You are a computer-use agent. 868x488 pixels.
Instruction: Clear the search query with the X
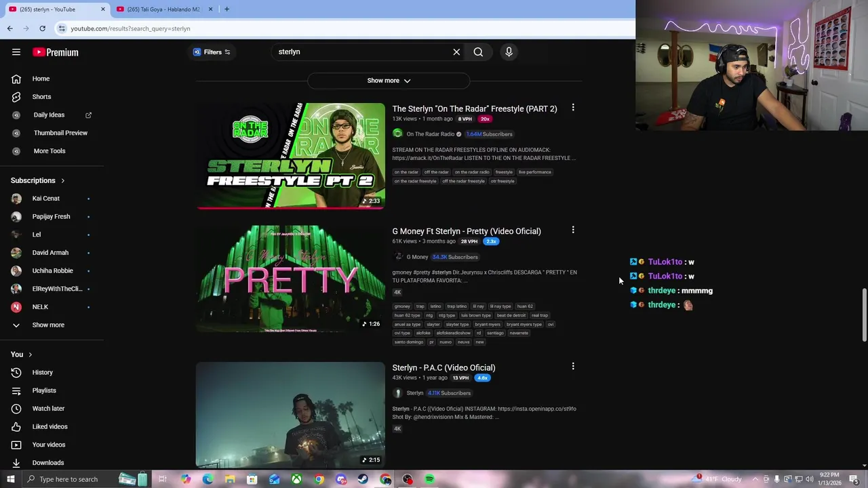click(456, 52)
